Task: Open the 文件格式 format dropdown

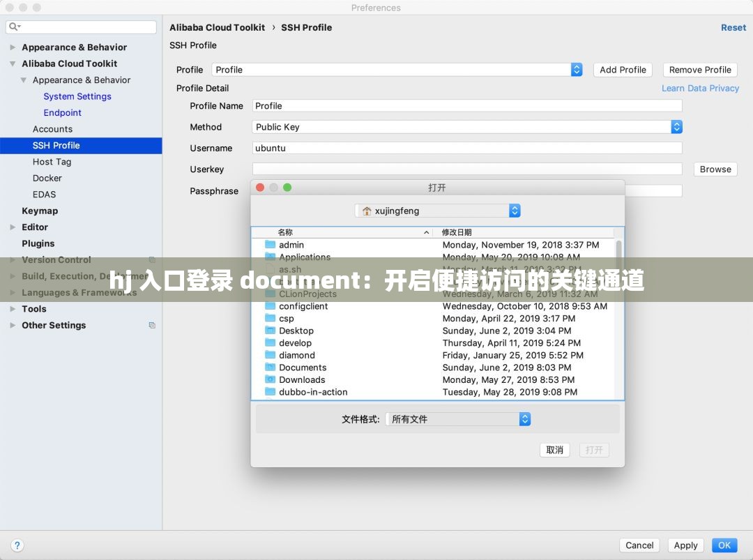Action: [x=524, y=418]
